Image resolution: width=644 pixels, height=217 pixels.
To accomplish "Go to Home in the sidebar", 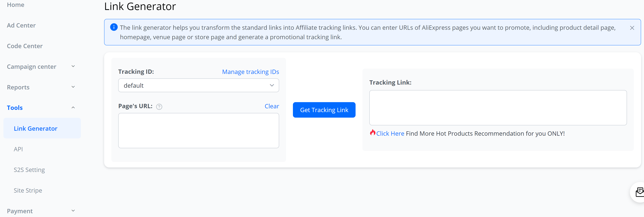I will tap(15, 5).
